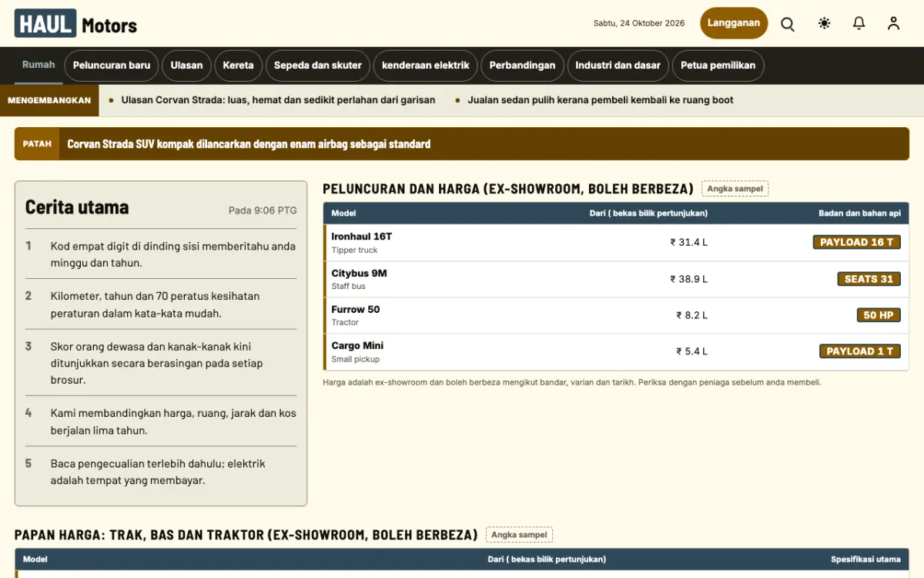Click the Langganan subscribe button

734,23
